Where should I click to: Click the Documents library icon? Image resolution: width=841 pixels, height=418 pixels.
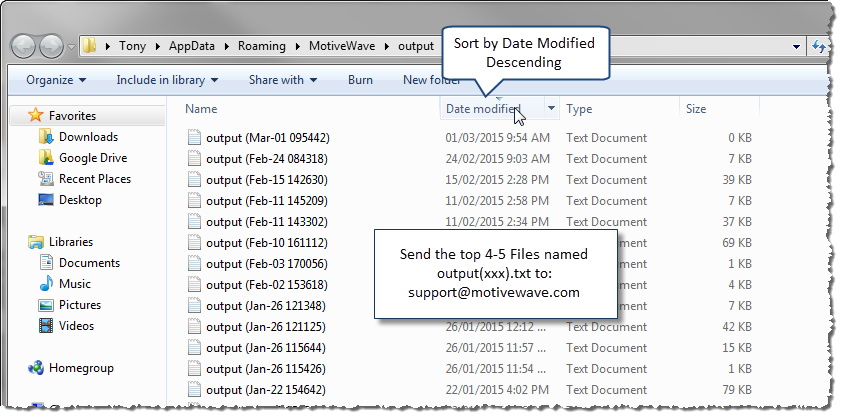[46, 262]
